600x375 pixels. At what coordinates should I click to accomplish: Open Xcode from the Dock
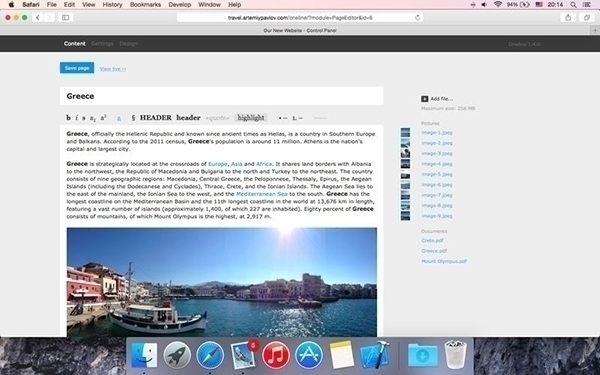[x=375, y=355]
